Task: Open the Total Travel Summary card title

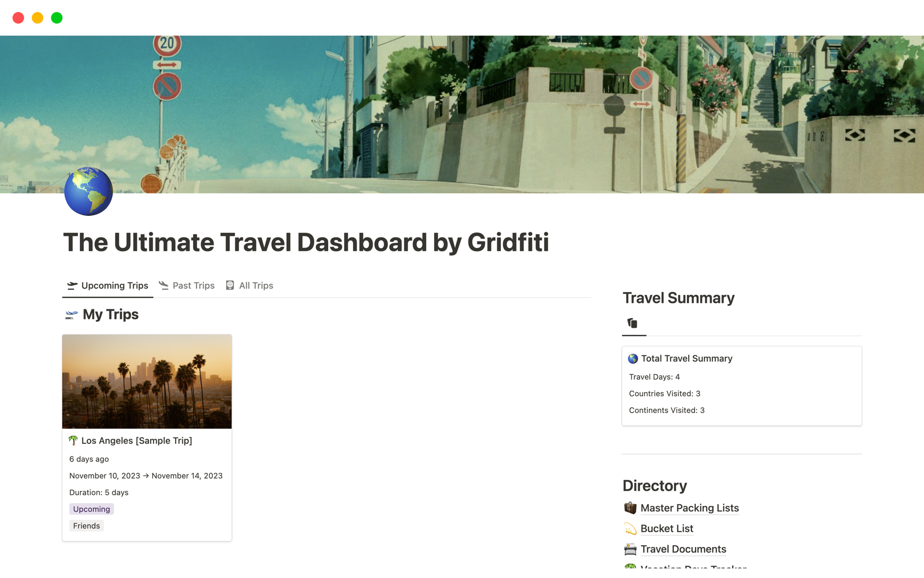Action: [x=686, y=359]
